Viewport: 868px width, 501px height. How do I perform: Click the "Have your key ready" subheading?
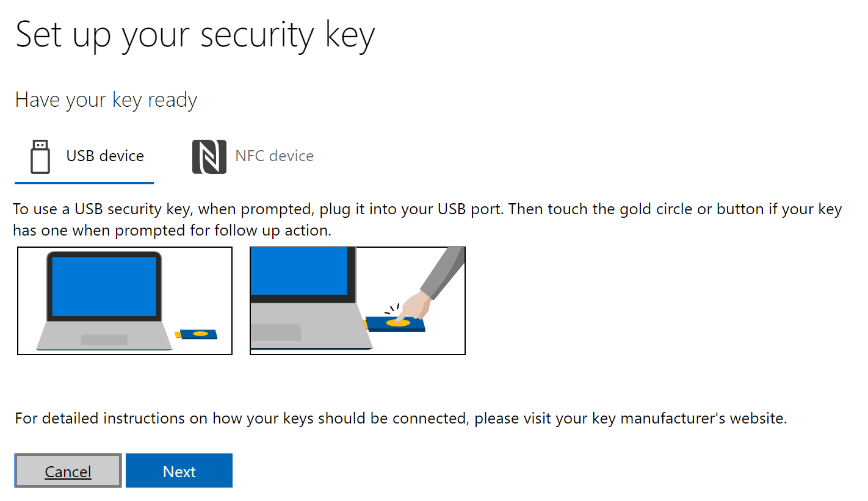(106, 100)
